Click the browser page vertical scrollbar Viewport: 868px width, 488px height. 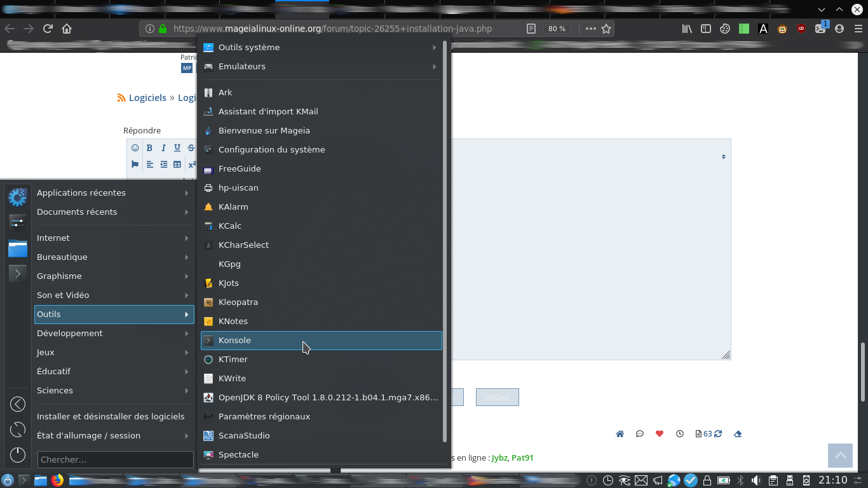click(x=863, y=372)
